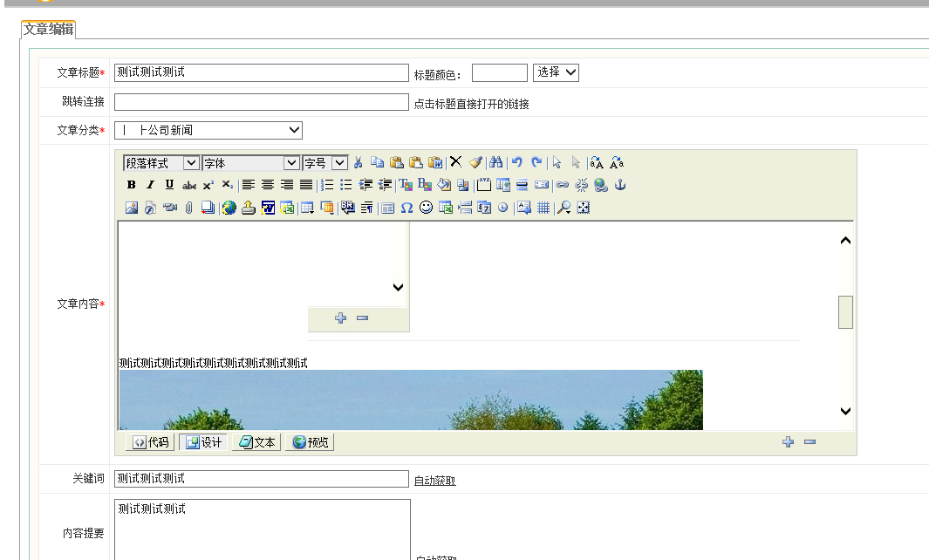Image resolution: width=929 pixels, height=560 pixels.
Task: Click the delete (X) icon in the toolbar
Action: [455, 162]
